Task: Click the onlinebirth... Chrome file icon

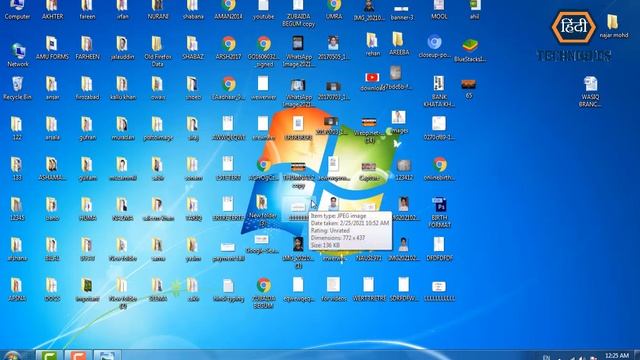Action: tap(440, 168)
